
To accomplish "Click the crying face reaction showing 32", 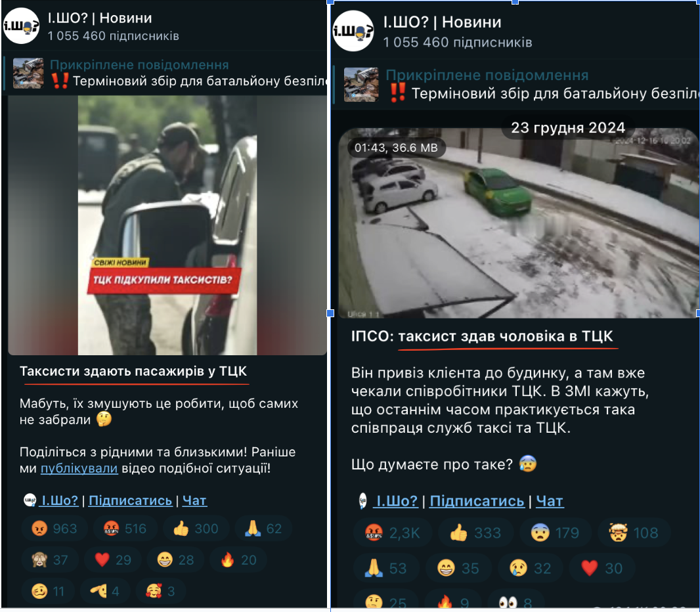I will coord(531,568).
